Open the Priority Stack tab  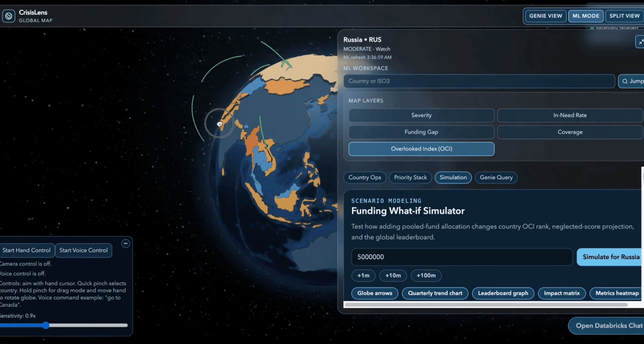pyautogui.click(x=410, y=178)
